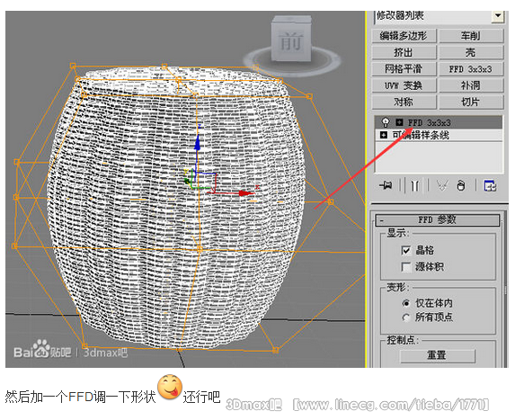Apply the UVW 变换 modifier
This screenshot has width=515, height=420.
404,85
